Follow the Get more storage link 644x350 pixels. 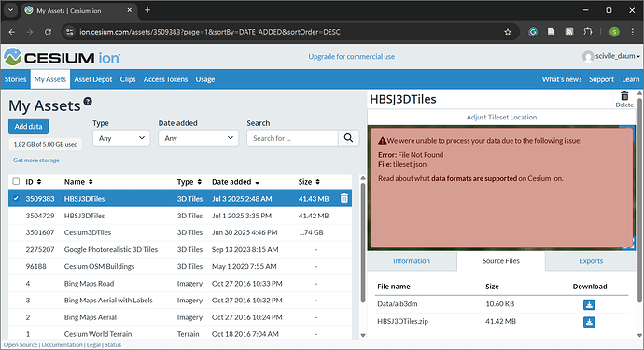point(36,161)
